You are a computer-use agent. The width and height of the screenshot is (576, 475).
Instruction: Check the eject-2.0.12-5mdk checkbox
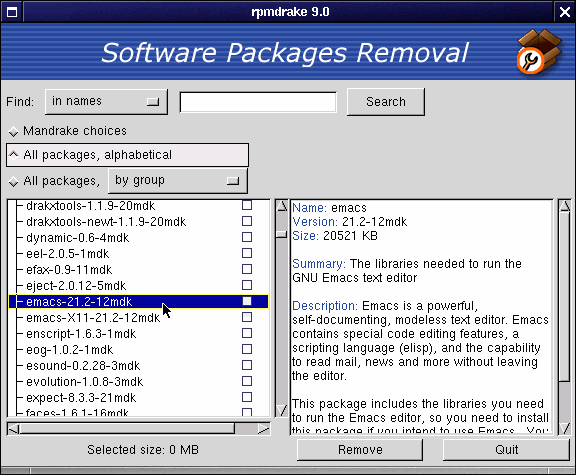click(247, 285)
